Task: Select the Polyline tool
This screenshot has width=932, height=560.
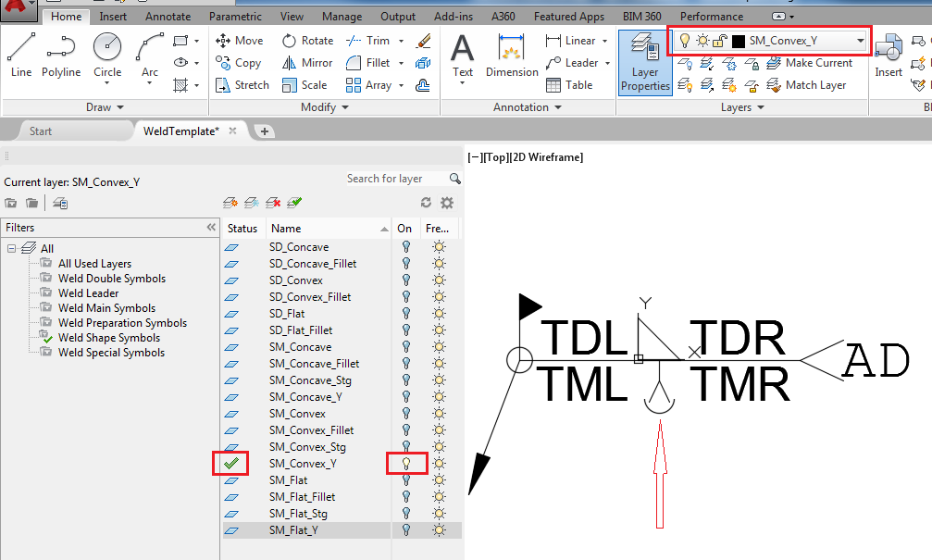Action: pyautogui.click(x=61, y=55)
